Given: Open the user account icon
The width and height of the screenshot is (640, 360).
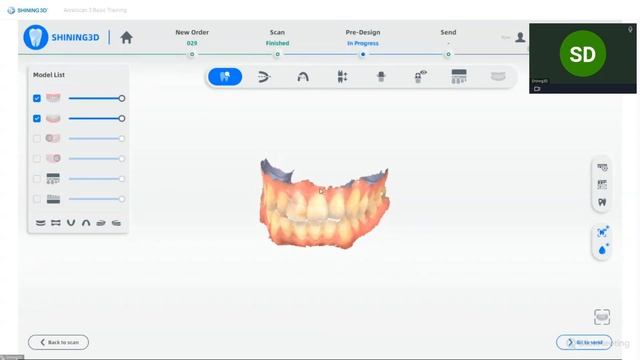Looking at the screenshot, I should [520, 37].
